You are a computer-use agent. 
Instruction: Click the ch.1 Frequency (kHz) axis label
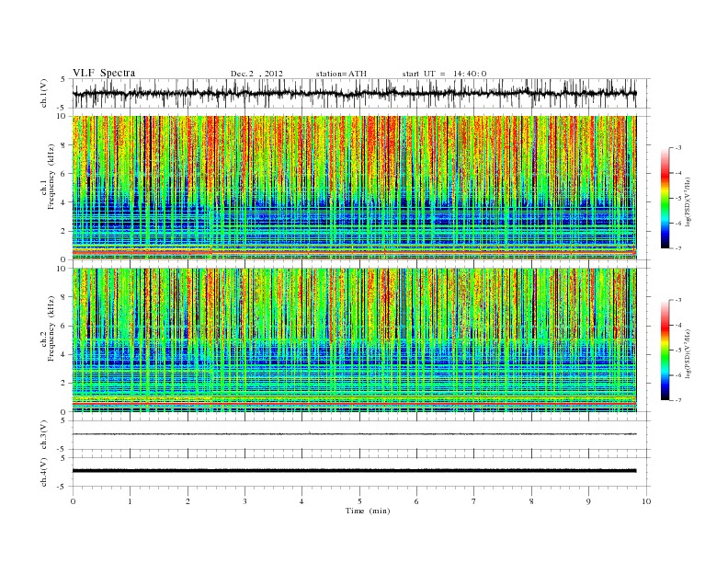point(48,177)
